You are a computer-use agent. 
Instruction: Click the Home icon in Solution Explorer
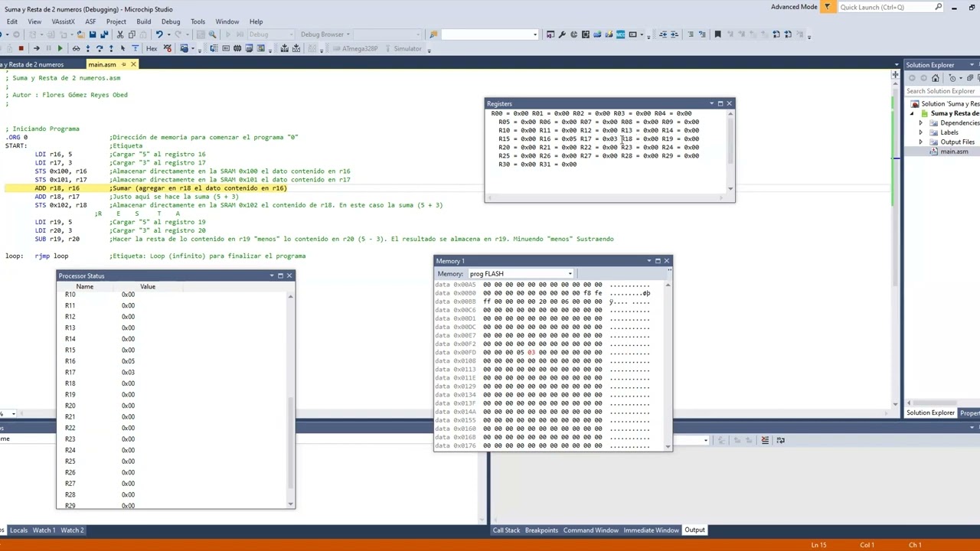coord(936,78)
